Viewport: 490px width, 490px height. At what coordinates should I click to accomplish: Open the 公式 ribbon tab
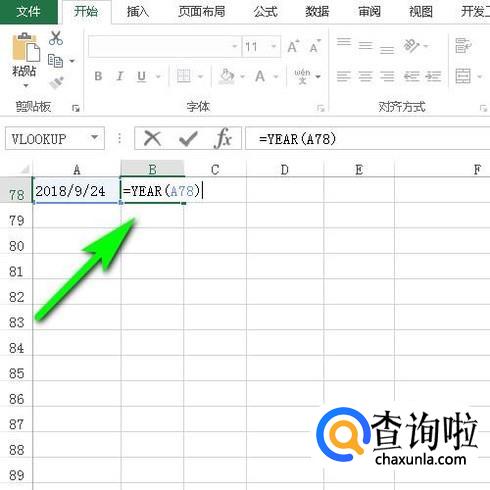pos(265,12)
